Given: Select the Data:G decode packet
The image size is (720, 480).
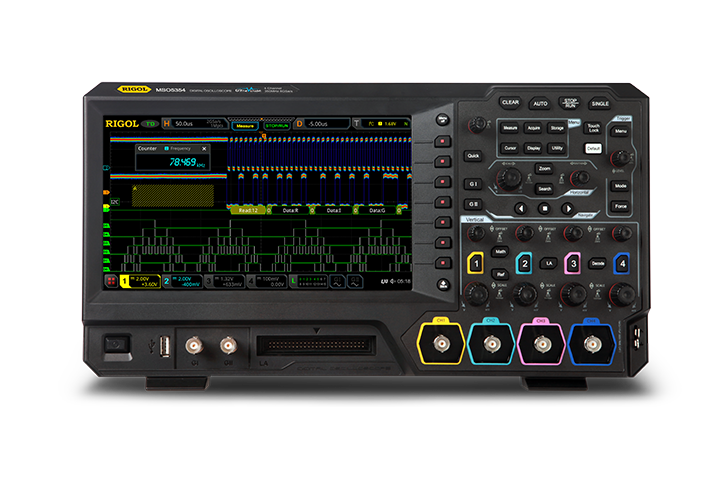Looking at the screenshot, I should point(377,210).
